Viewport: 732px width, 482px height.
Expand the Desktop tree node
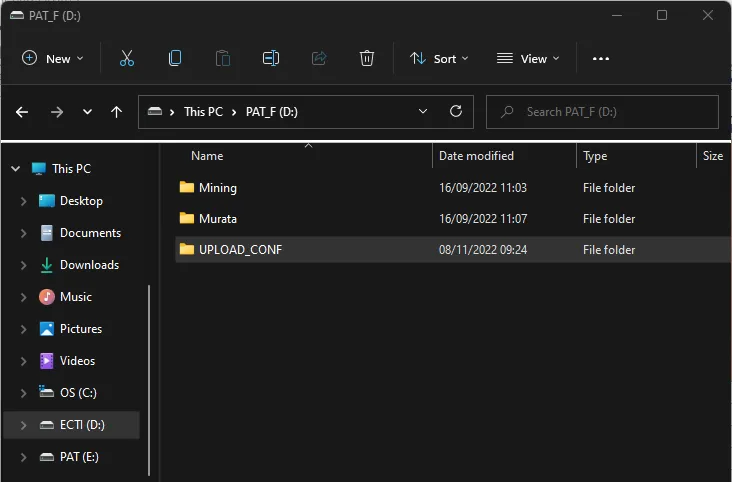[23, 201]
